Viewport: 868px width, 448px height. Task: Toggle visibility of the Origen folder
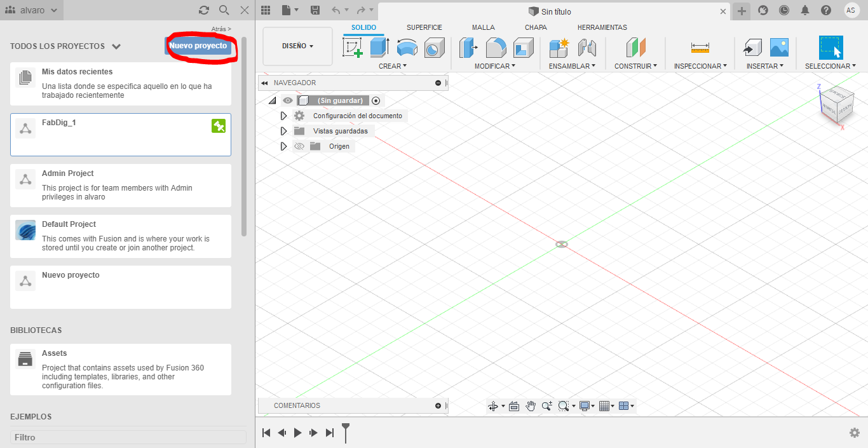click(x=299, y=146)
